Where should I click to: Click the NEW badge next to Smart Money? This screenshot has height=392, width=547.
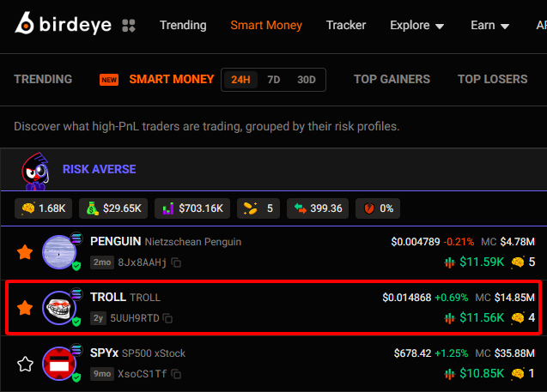pyautogui.click(x=109, y=80)
